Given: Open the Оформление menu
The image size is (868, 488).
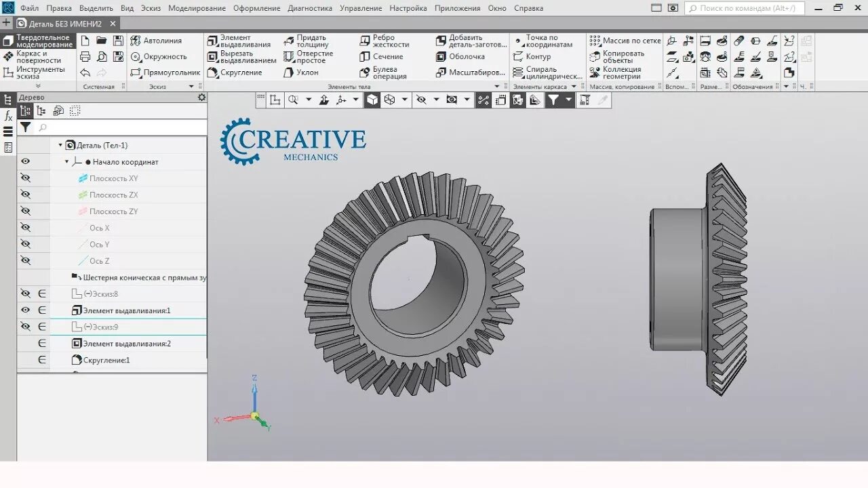Looking at the screenshot, I should tap(256, 8).
